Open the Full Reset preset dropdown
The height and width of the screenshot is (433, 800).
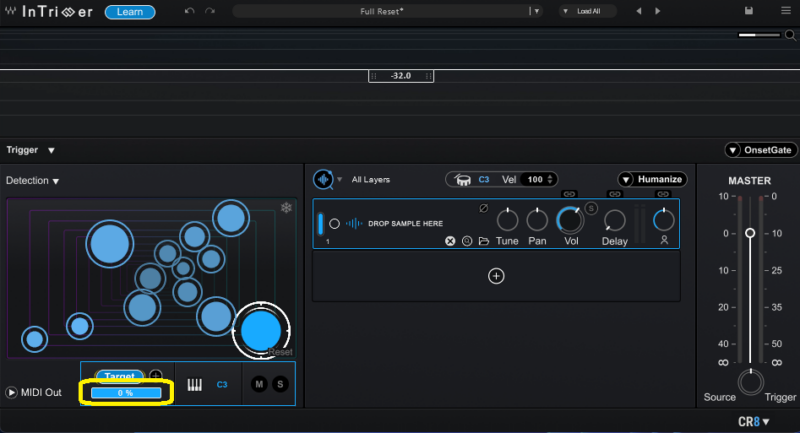[x=537, y=11]
